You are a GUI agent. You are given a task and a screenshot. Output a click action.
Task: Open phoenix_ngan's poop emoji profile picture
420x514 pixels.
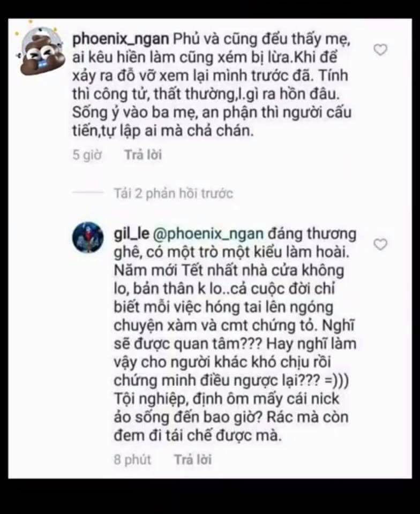click(39, 49)
